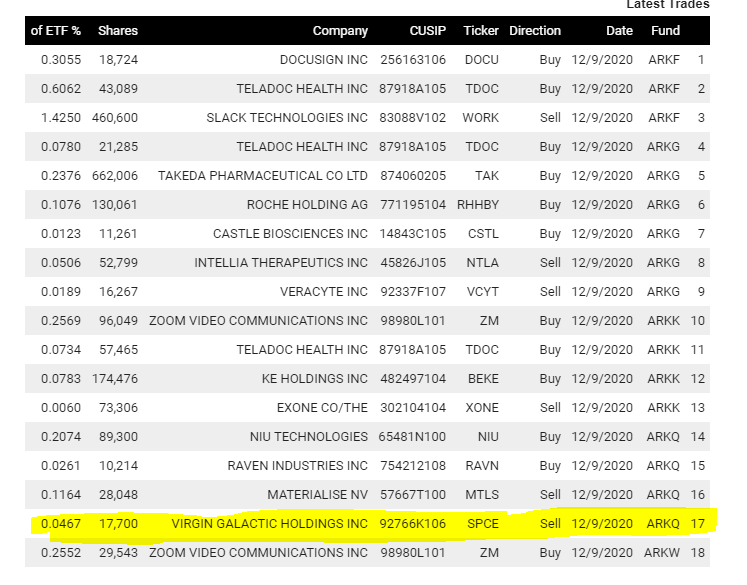Click VERACYTE INC company name
Viewport: 747px width, 585px height.
(323, 292)
